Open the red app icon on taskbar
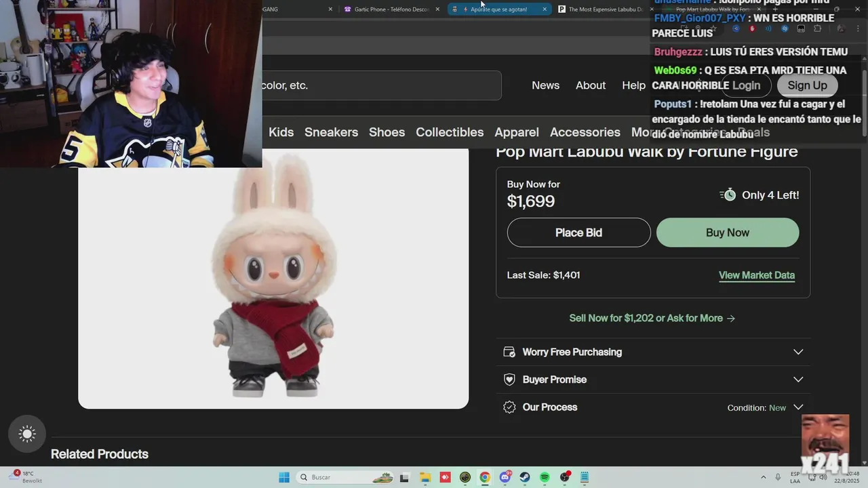 pos(445,477)
